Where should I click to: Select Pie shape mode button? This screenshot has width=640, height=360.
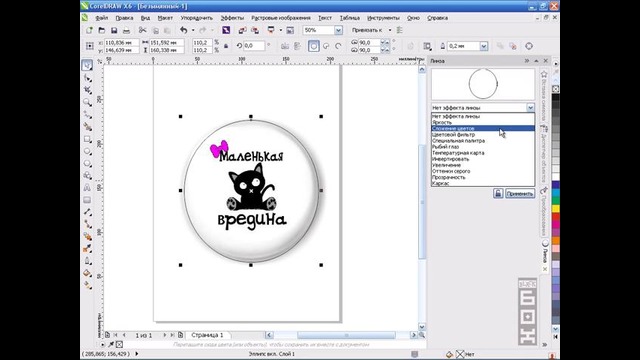tap(326, 46)
